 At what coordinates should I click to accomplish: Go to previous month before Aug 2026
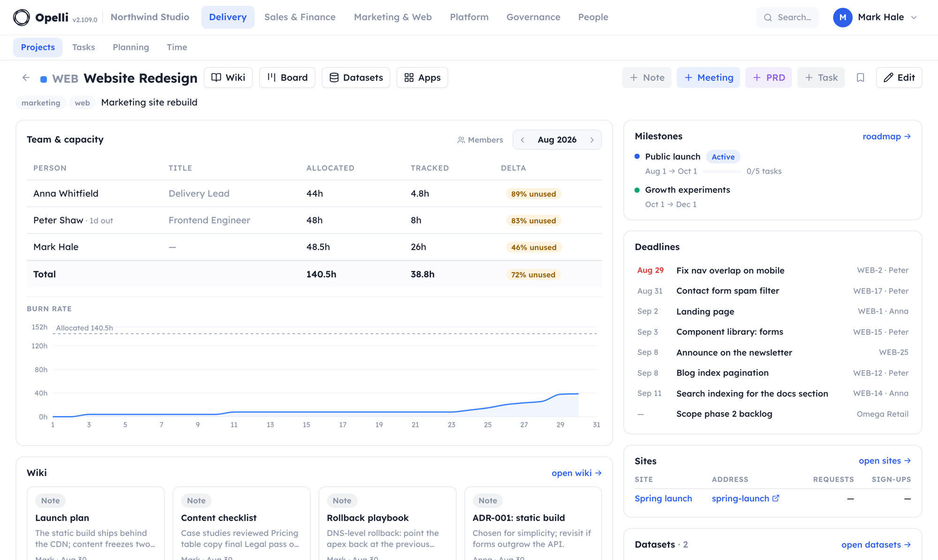[x=522, y=140]
